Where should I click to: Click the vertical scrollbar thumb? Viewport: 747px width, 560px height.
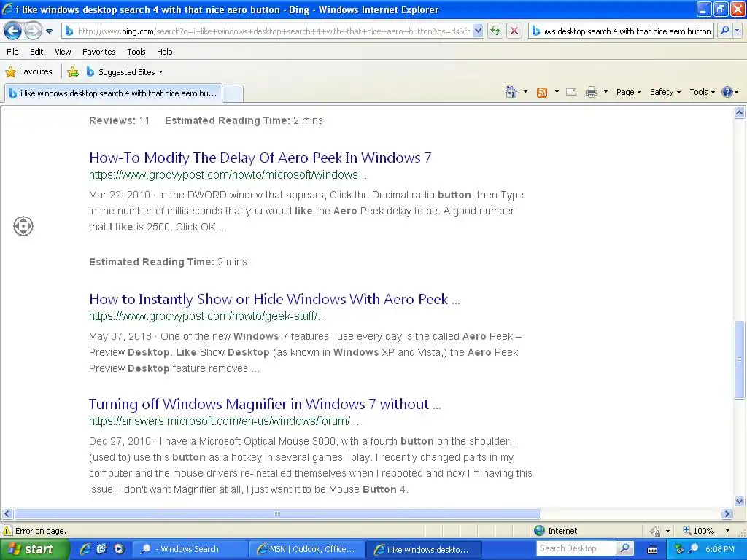click(740, 360)
